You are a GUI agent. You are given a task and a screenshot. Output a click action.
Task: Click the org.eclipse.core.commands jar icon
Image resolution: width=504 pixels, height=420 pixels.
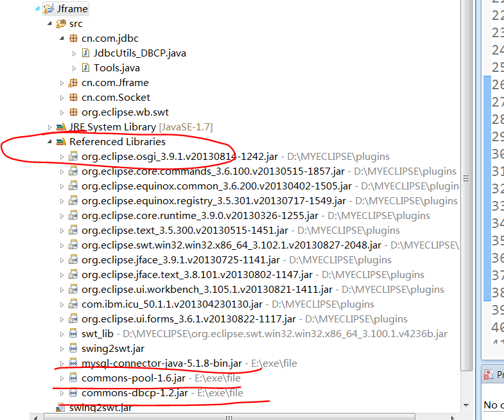pos(73,171)
